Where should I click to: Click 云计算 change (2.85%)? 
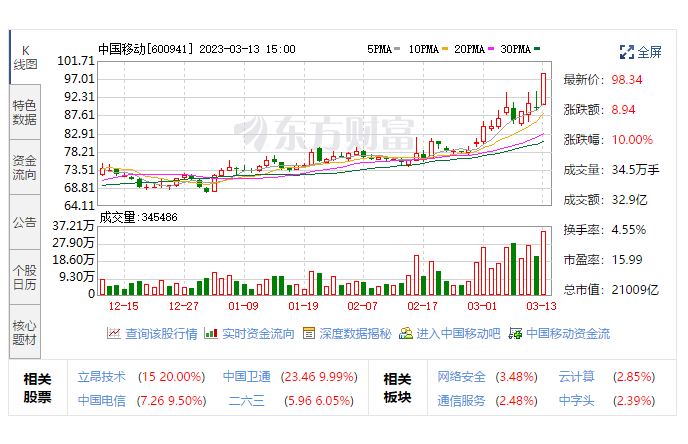point(634,377)
